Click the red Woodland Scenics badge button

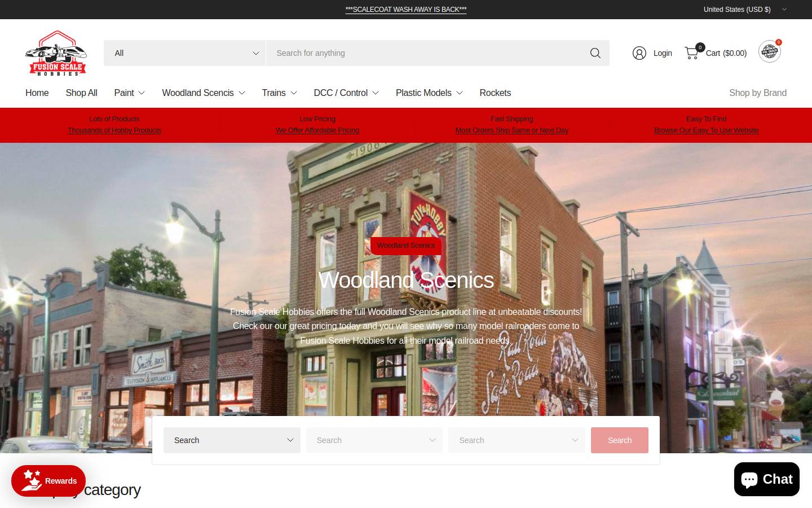(406, 246)
